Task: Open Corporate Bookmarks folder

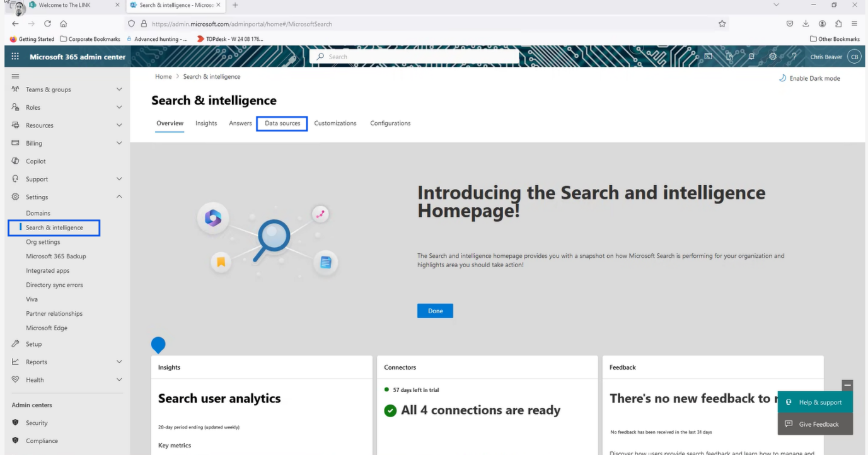Action: (90, 39)
